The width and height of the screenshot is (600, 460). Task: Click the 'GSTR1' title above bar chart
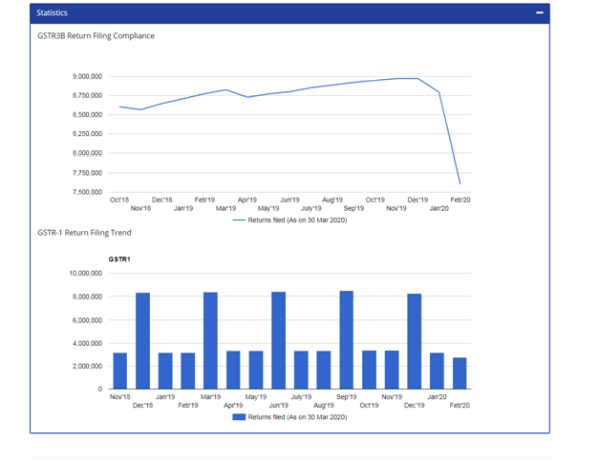click(120, 259)
